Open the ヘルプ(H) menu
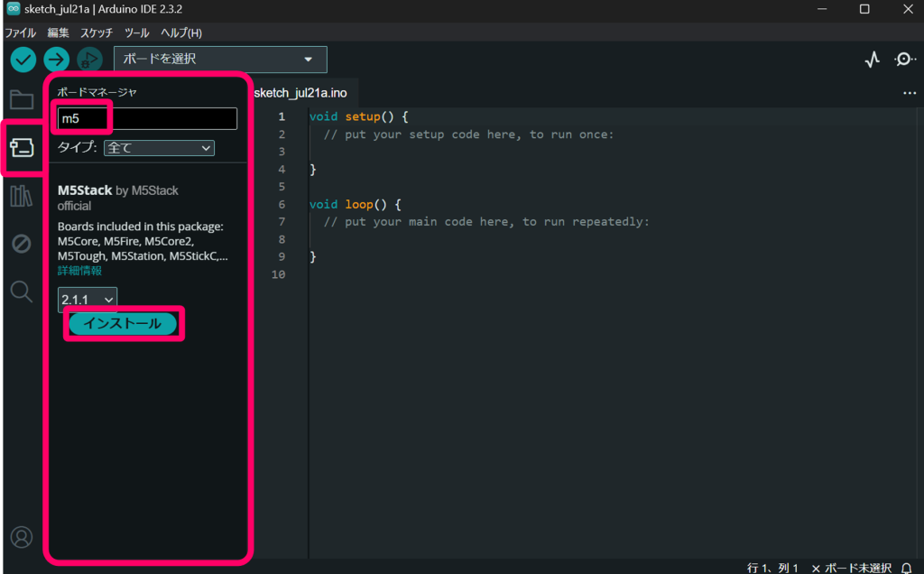Image resolution: width=924 pixels, height=574 pixels. click(181, 33)
